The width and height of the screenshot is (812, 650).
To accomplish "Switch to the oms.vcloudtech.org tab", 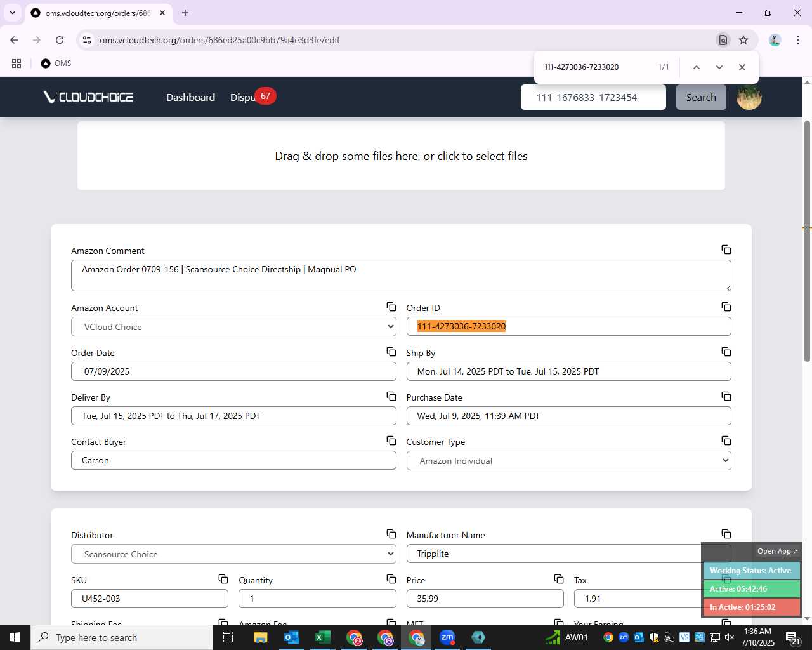I will (98, 13).
